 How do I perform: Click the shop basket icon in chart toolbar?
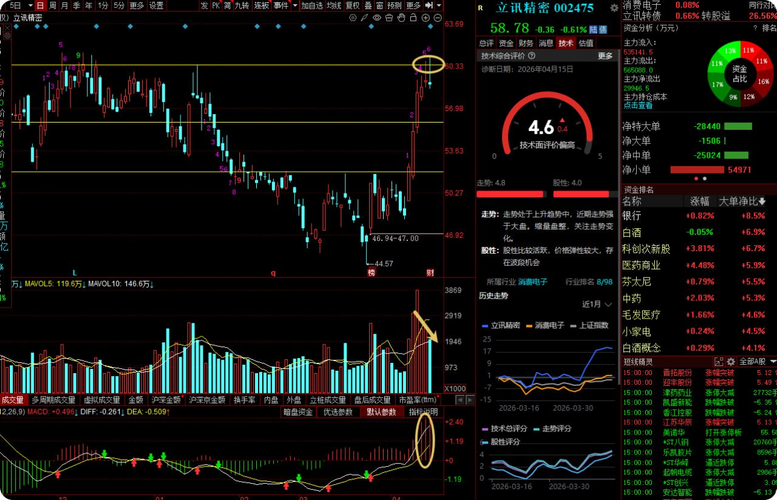(x=389, y=18)
